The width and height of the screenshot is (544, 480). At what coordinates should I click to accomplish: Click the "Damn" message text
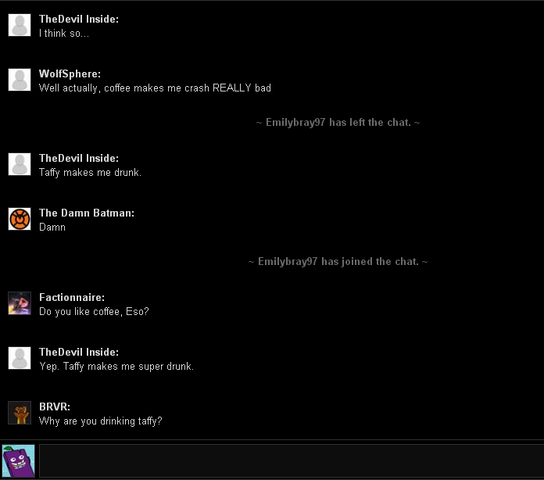click(52, 227)
